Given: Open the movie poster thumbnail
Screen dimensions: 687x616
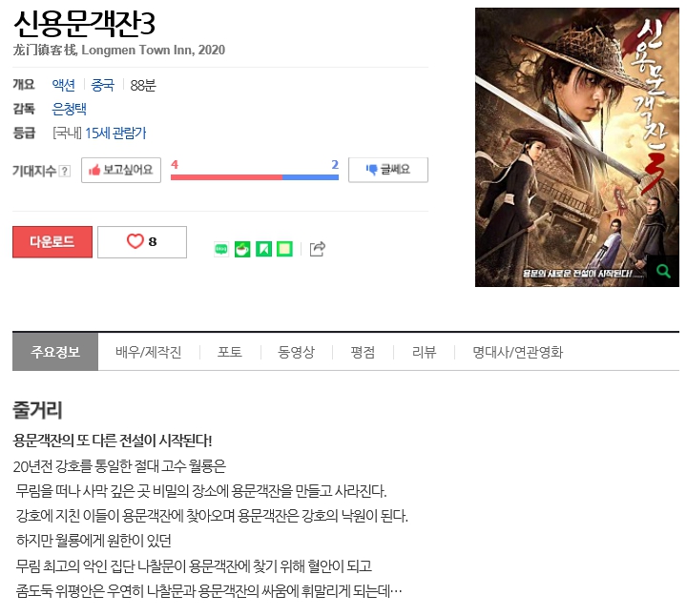Looking at the screenshot, I should (577, 147).
